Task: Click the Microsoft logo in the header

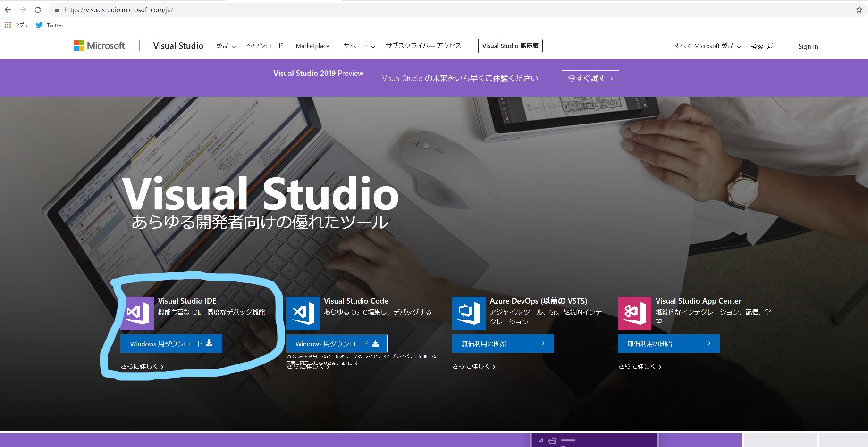Action: (99, 46)
